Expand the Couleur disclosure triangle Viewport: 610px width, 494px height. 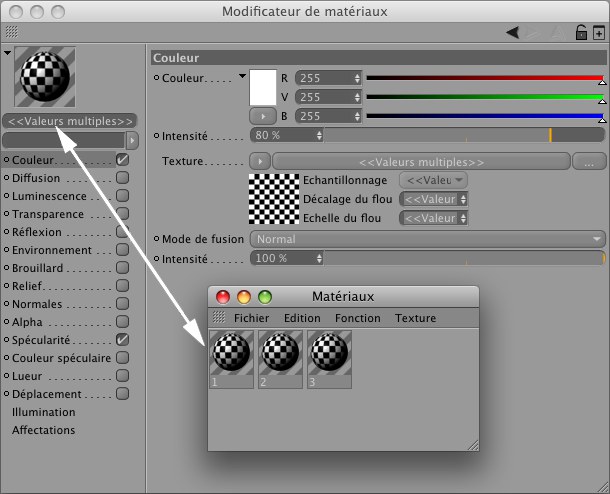[x=242, y=75]
